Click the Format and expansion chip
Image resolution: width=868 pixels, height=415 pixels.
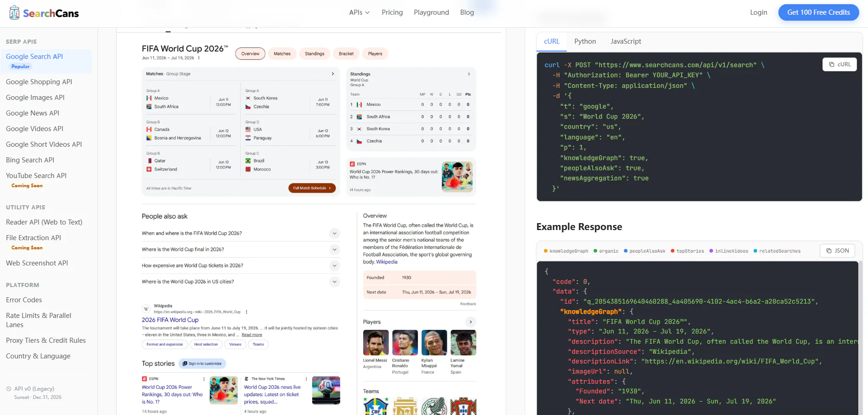click(165, 345)
